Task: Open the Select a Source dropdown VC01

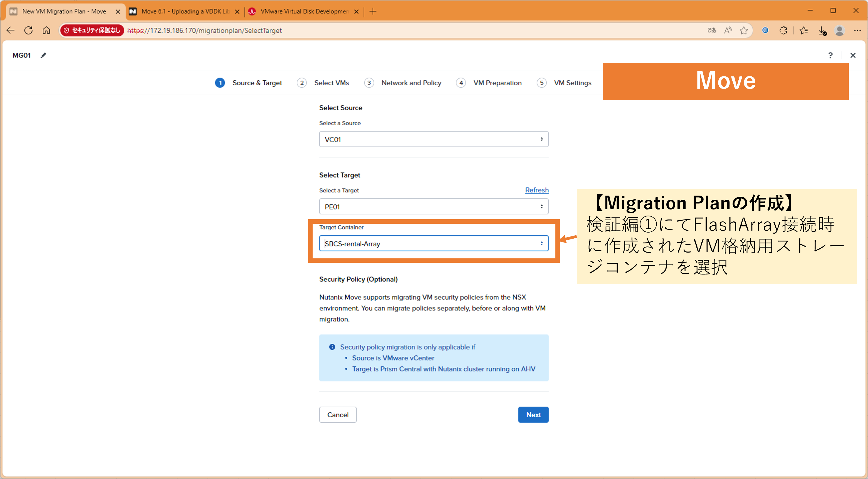Action: [x=434, y=139]
